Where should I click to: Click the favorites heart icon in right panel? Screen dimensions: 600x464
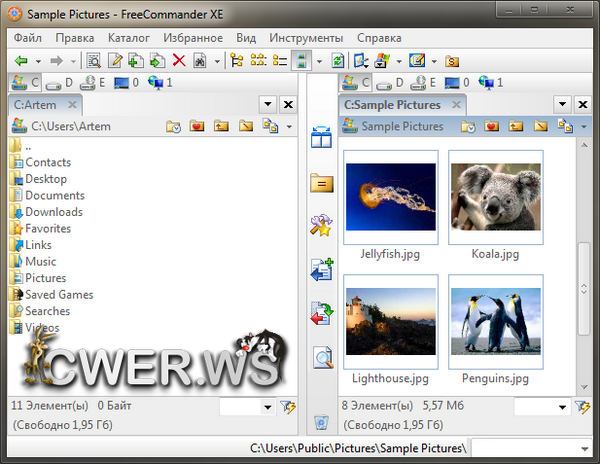point(492,126)
